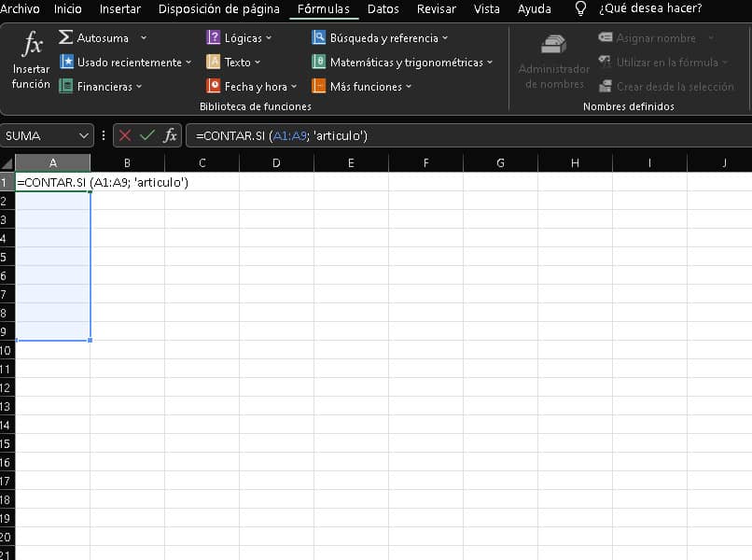
Task: Open the Búsqueda y referencia icon
Action: coord(319,38)
